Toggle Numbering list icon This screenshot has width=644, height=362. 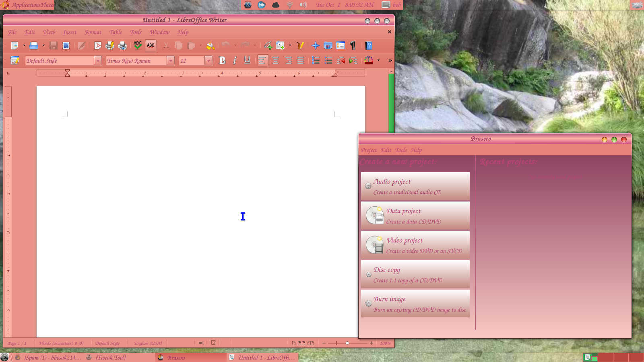[x=316, y=60]
